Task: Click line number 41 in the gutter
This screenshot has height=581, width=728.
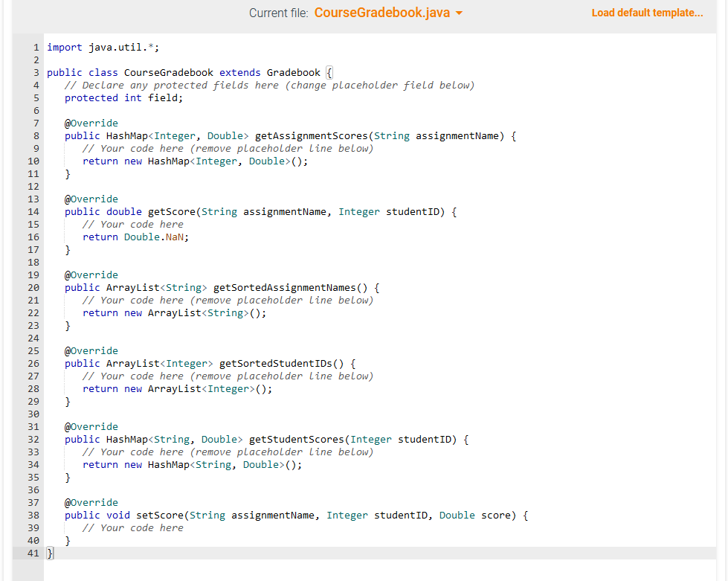Action: pos(33,553)
